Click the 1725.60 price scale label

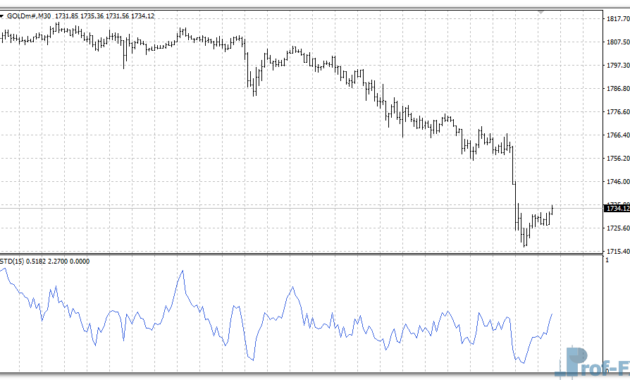[618, 228]
